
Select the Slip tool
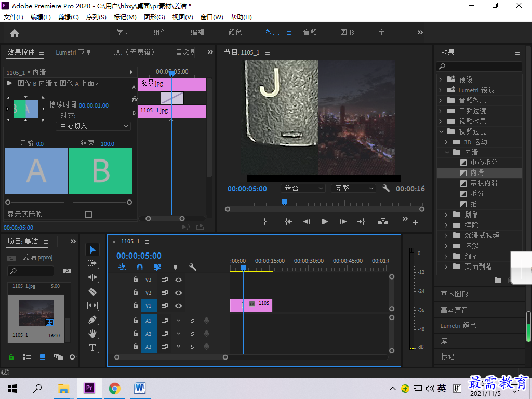coord(92,305)
